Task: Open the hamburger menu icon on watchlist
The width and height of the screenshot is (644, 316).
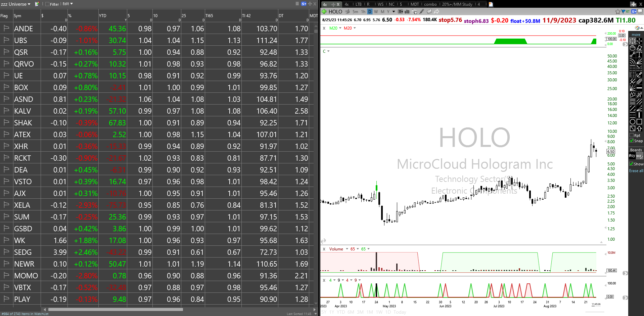Action: 297,4
